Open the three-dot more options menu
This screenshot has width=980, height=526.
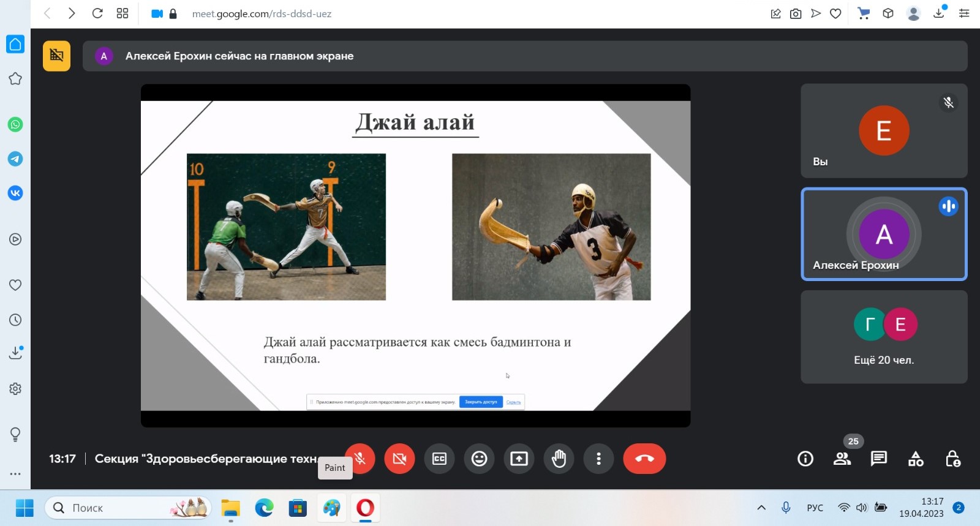(598, 459)
